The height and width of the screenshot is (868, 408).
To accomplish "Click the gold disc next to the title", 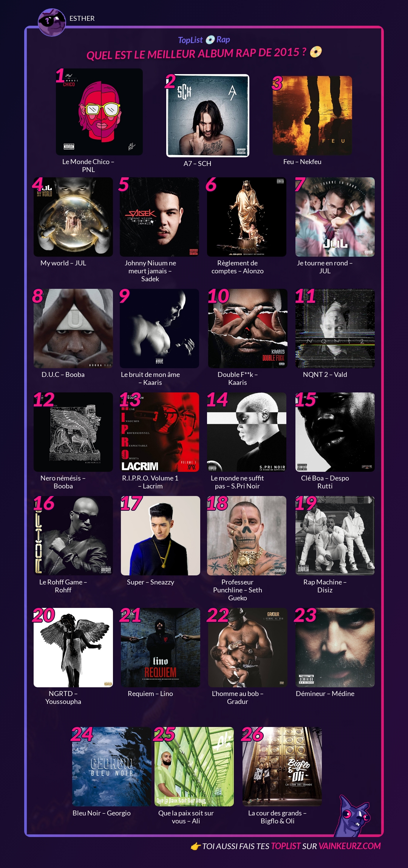I will (316, 52).
